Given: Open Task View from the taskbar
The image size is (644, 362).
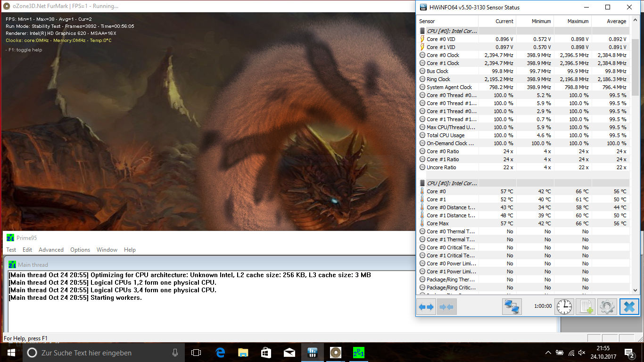Looking at the screenshot, I should (196, 353).
